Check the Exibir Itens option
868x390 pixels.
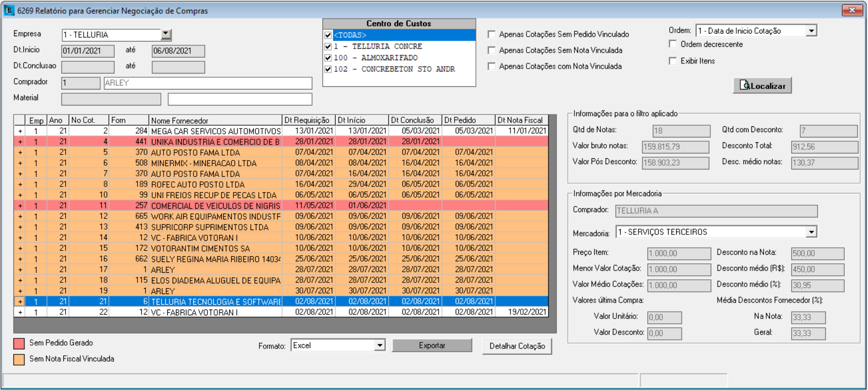(673, 61)
